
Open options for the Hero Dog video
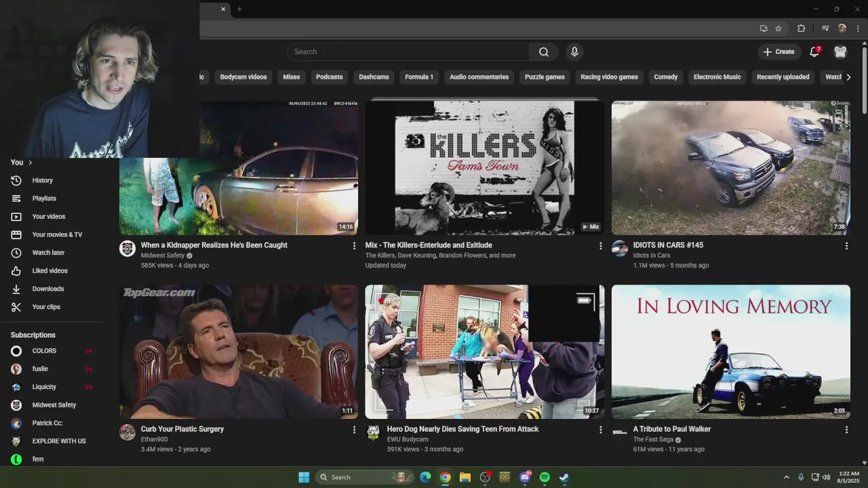tap(600, 430)
